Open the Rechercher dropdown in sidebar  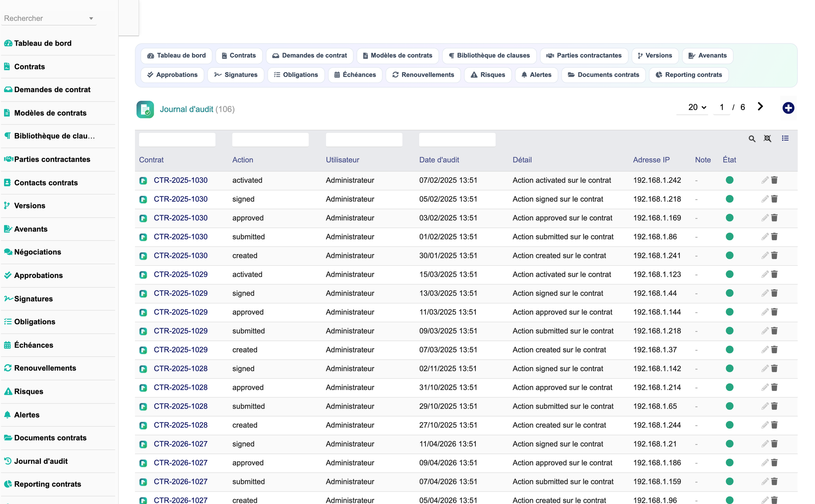pyautogui.click(x=49, y=18)
